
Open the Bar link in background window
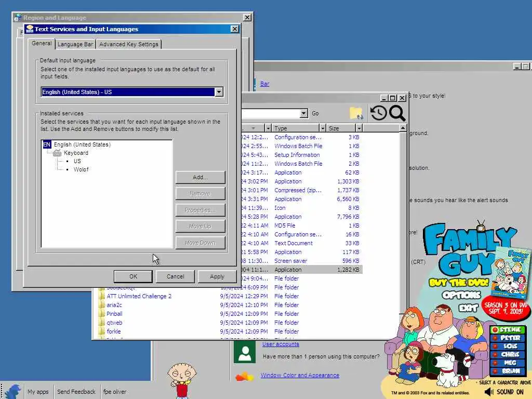tap(264, 84)
